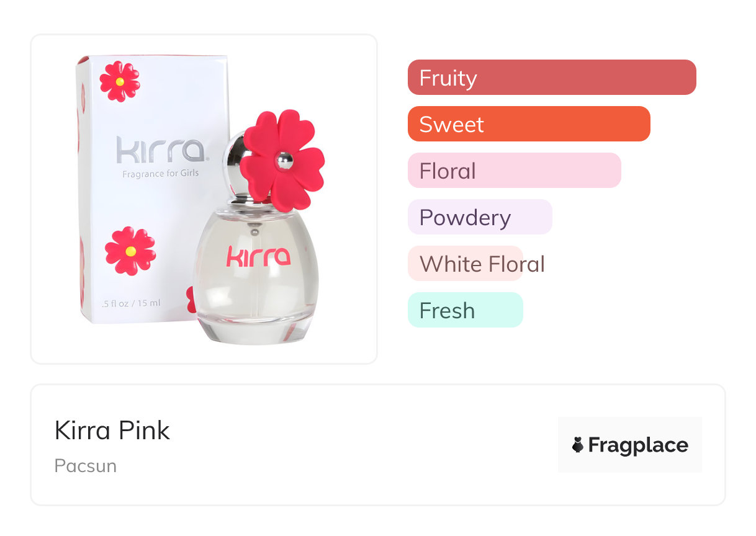Click the glass perfume bottle base
756x536 pixels.
click(x=256, y=329)
